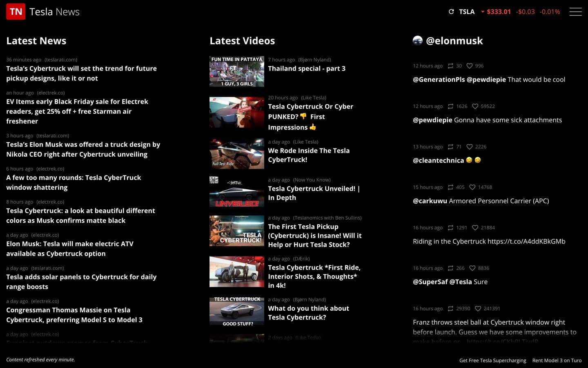Open First Tesla Pickup Insane thumbnail
Viewport: 588px width, 368px height.
click(237, 231)
